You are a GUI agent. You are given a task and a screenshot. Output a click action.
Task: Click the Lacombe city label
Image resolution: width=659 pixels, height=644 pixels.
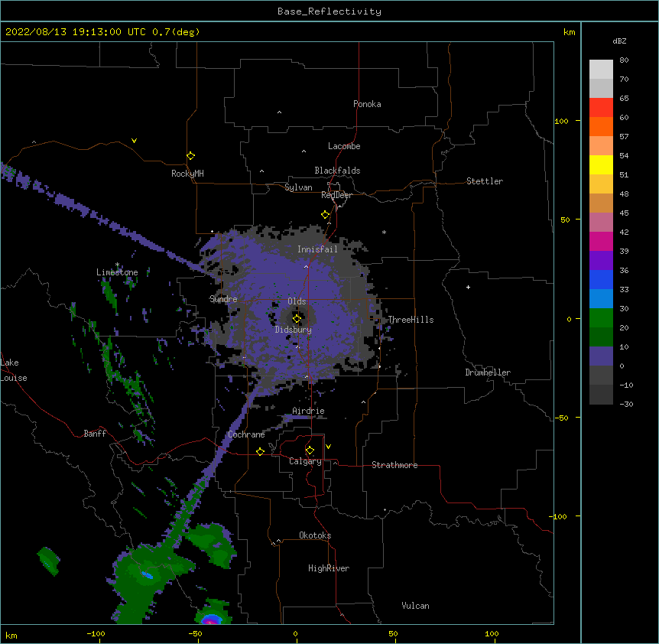[x=344, y=146]
